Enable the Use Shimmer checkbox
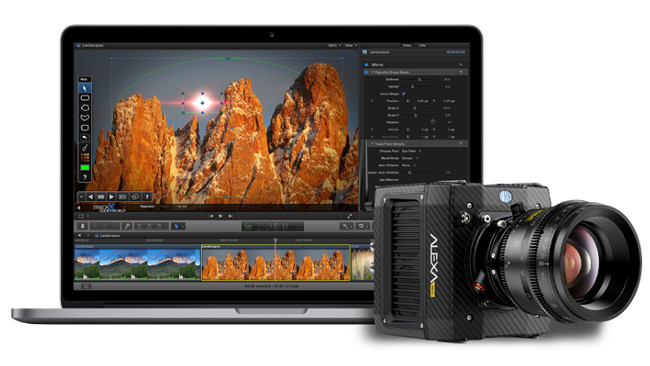Image resolution: width=650 pixels, height=366 pixels. point(403,180)
